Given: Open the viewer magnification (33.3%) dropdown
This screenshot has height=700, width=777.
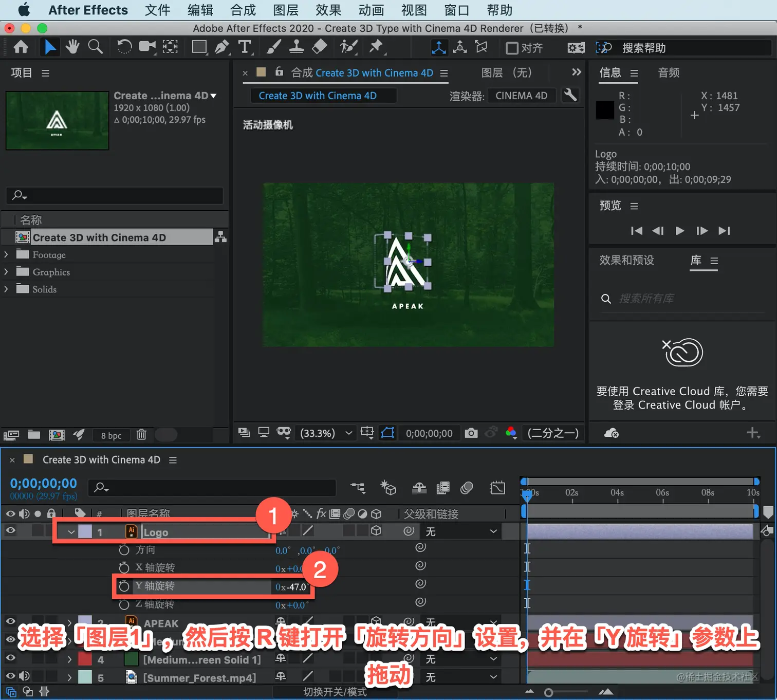Looking at the screenshot, I should coord(327,433).
